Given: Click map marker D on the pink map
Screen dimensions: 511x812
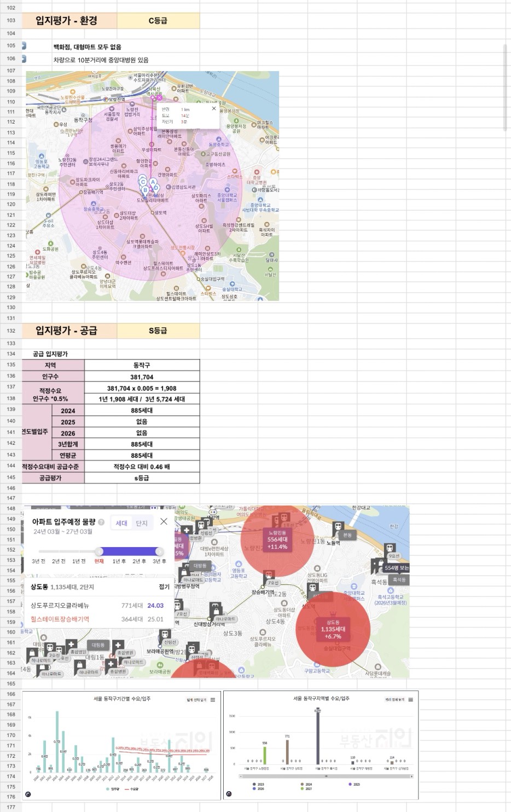Looking at the screenshot, I should 156,188.
